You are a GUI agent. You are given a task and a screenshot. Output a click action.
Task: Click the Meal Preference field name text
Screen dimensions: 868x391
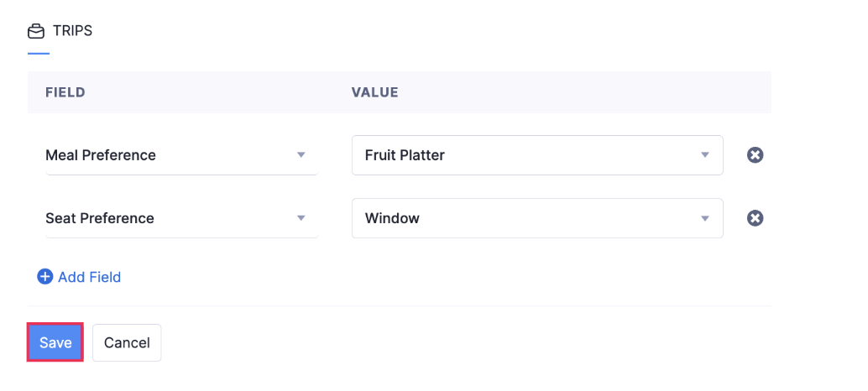pos(101,155)
